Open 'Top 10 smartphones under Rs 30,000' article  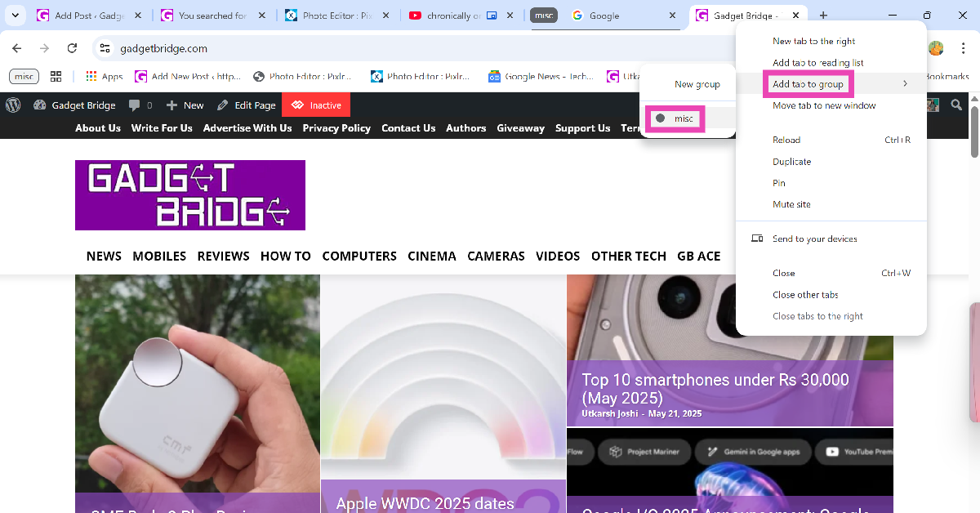click(x=715, y=388)
